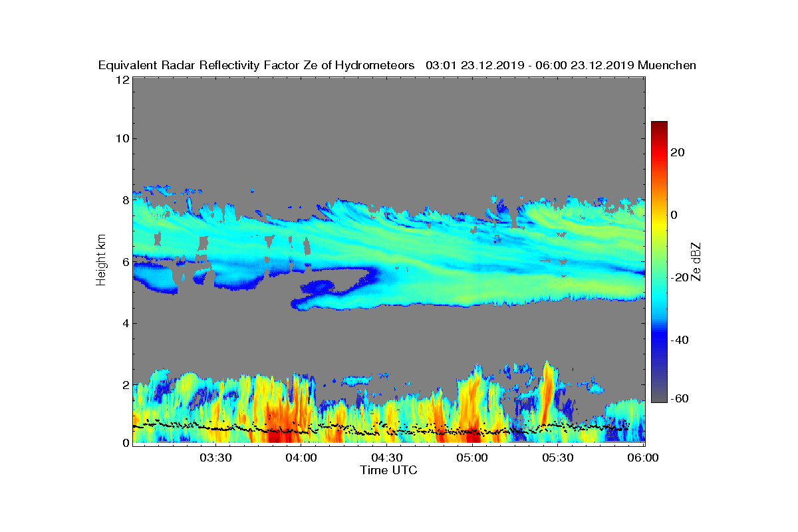The width and height of the screenshot is (798, 532).
Task: Click the colorbar tick label 20
Action: coord(678,152)
